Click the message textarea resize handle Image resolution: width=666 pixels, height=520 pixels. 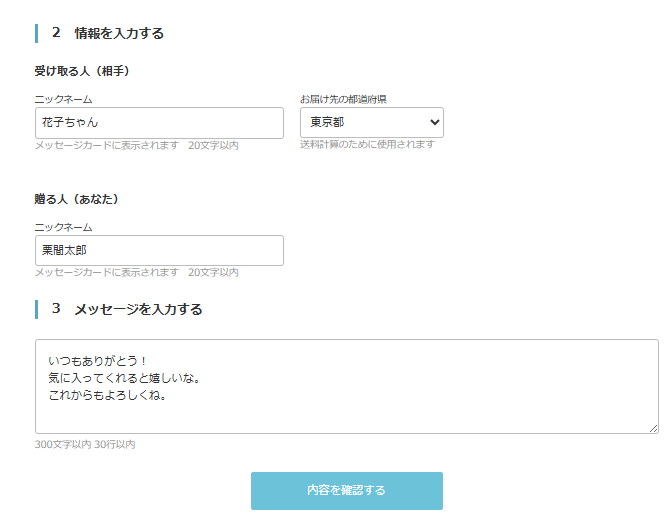pos(654,429)
